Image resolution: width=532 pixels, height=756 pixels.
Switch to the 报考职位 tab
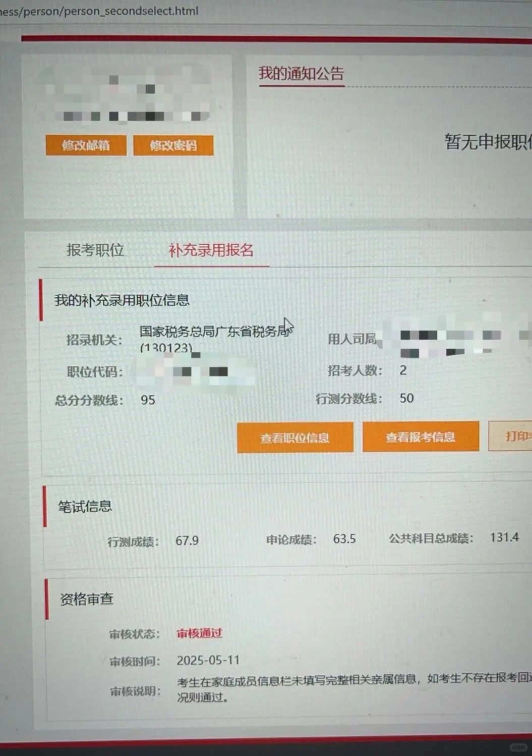tap(95, 250)
